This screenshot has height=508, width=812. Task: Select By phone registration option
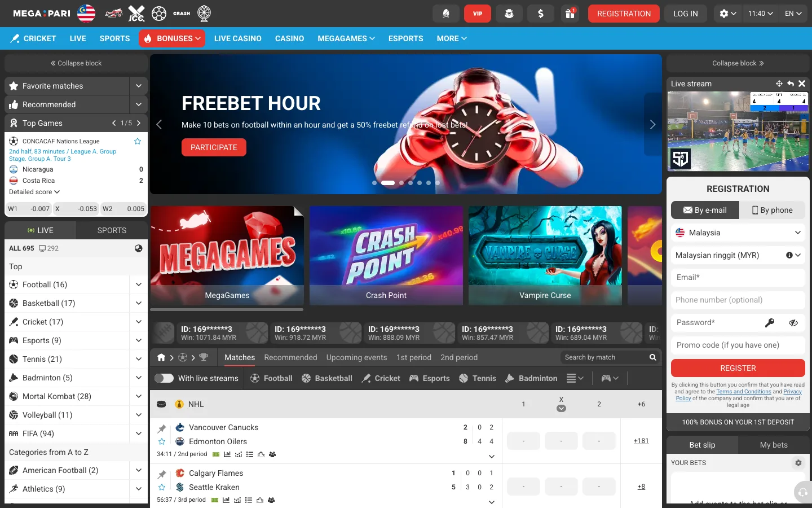[x=772, y=210]
